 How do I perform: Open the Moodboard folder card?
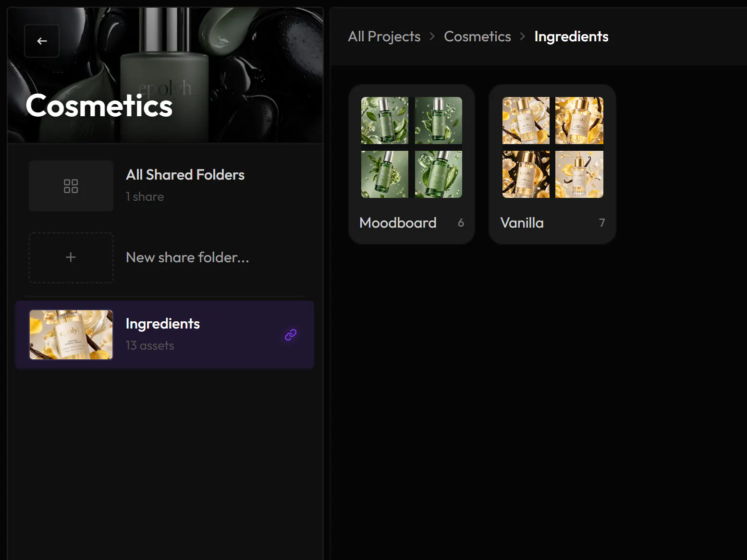[x=412, y=164]
